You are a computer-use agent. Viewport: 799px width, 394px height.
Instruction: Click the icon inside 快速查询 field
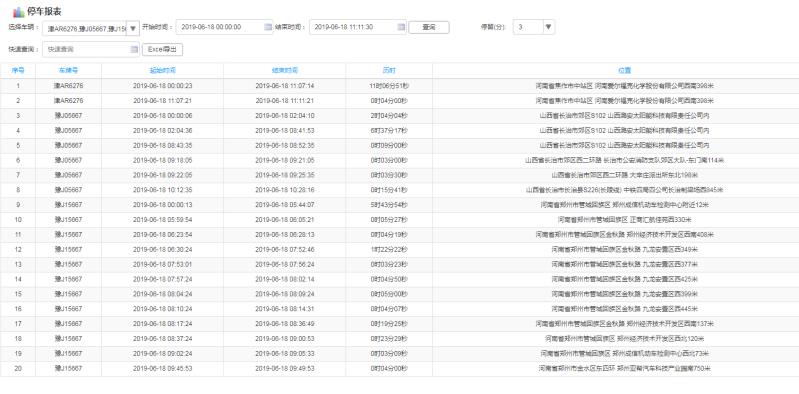(x=134, y=49)
